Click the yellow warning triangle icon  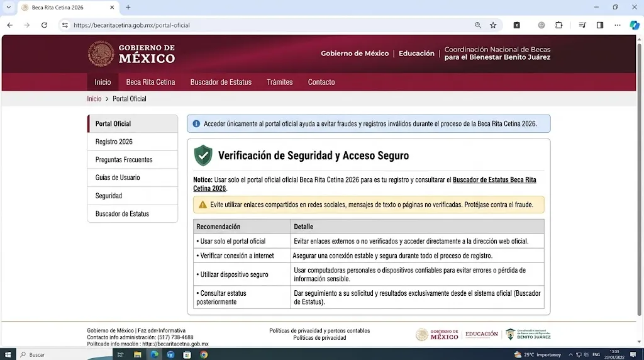[x=203, y=205]
